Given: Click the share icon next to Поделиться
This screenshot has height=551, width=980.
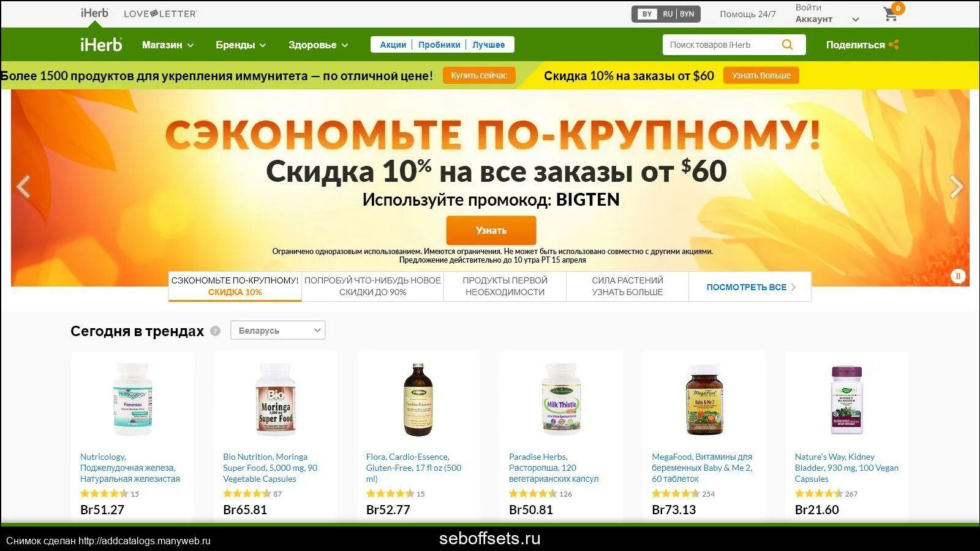Looking at the screenshot, I should click(x=894, y=45).
